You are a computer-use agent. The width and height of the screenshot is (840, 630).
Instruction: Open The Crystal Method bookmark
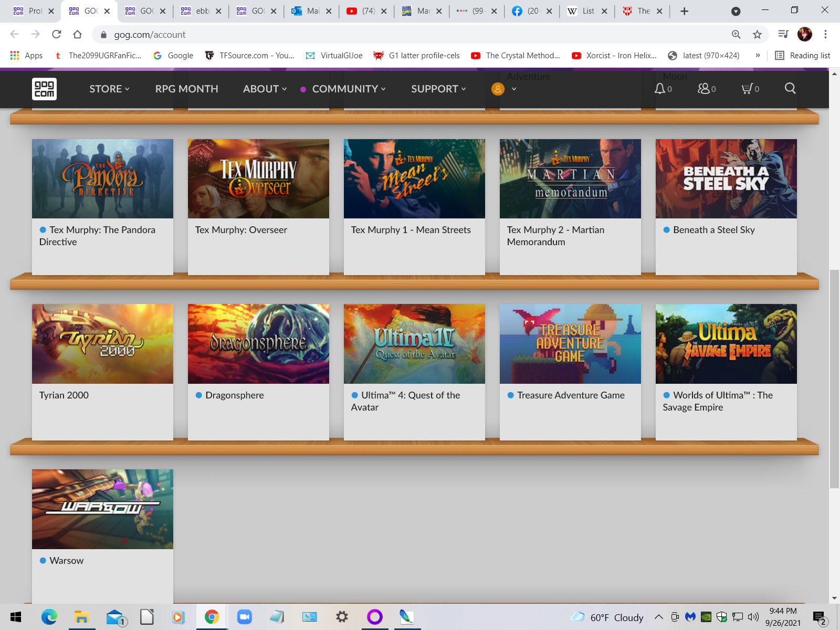pyautogui.click(x=516, y=55)
